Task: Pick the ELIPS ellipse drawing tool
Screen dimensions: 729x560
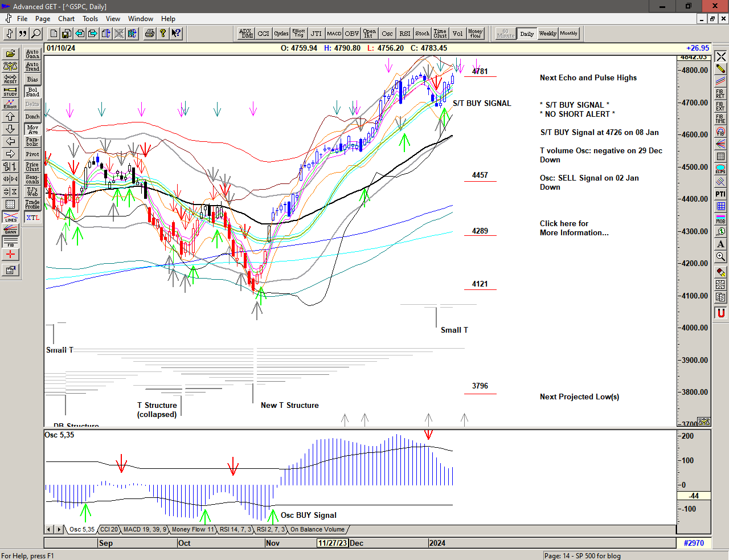Action: pos(720,169)
